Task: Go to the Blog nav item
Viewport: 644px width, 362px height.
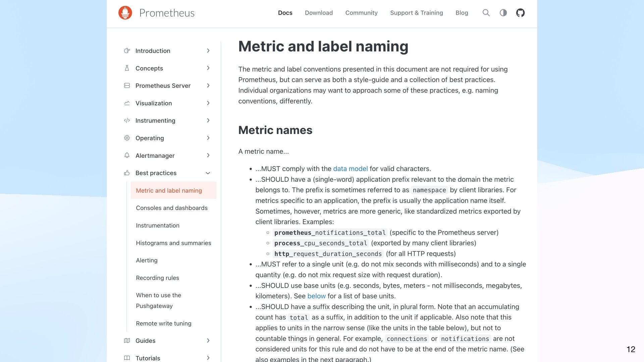Action: click(x=462, y=13)
